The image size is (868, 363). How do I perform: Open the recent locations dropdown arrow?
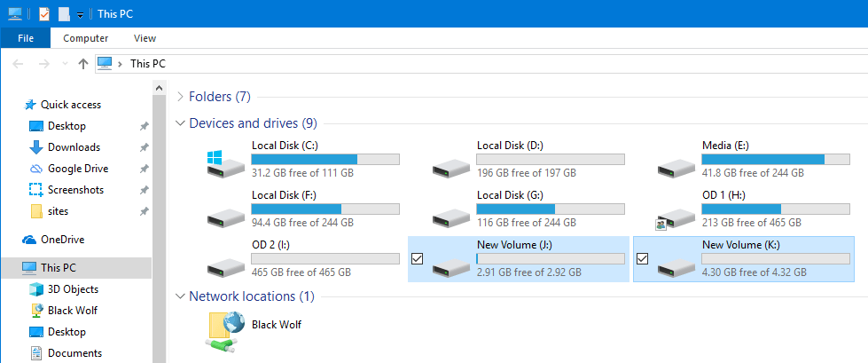[65, 64]
